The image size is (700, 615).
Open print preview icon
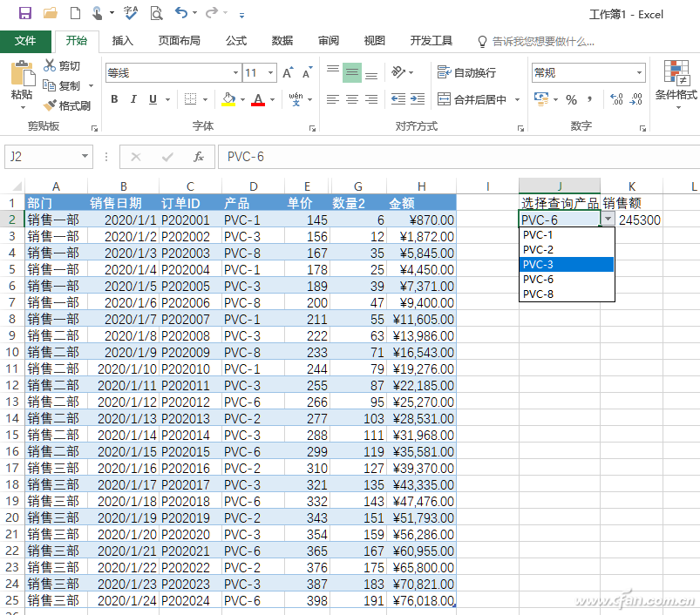click(x=156, y=13)
